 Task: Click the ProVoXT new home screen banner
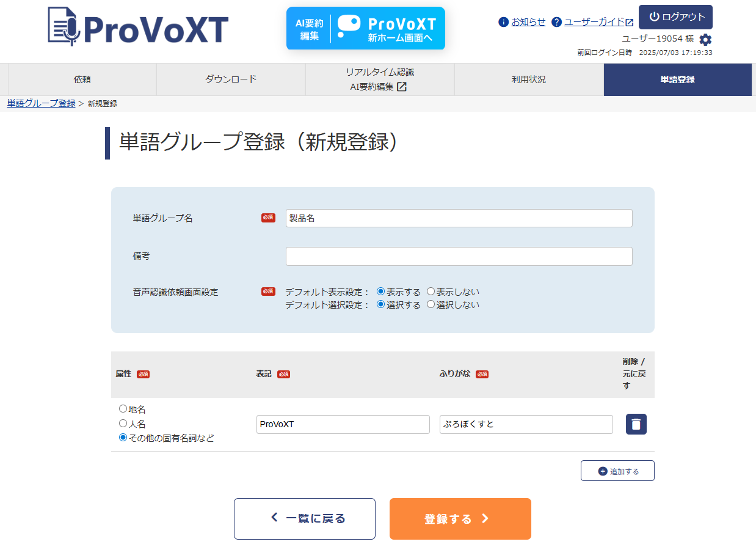click(x=365, y=29)
